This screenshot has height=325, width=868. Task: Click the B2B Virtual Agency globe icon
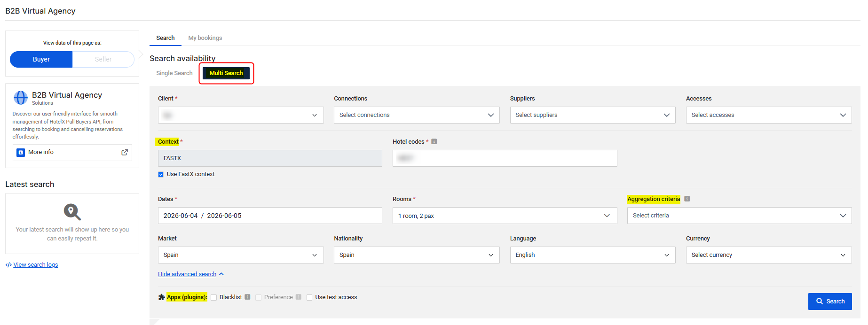(21, 98)
